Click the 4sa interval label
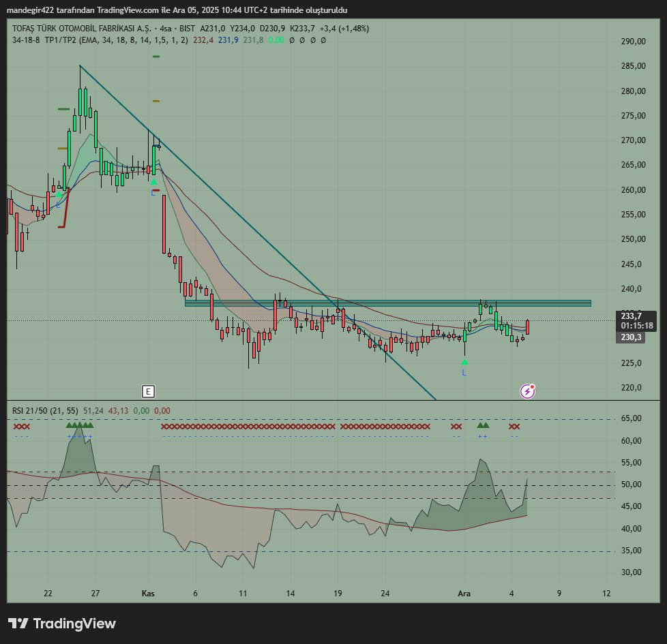 tap(166, 29)
